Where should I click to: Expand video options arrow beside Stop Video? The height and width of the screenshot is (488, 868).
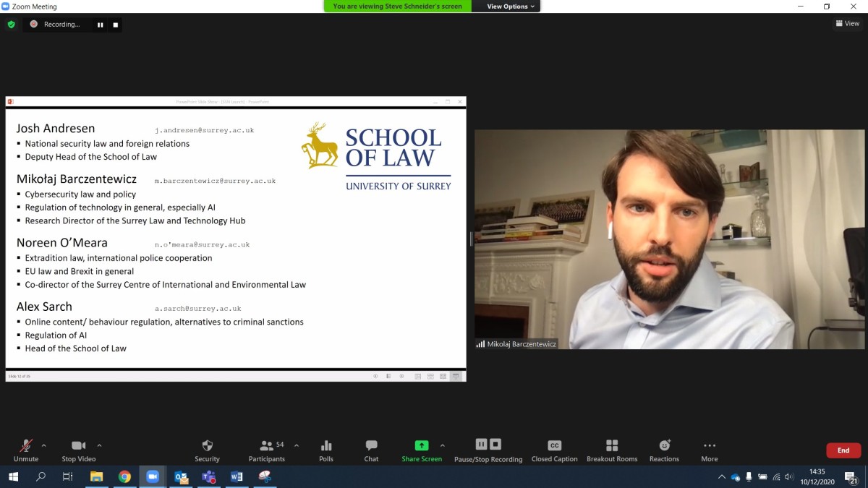[x=99, y=445]
